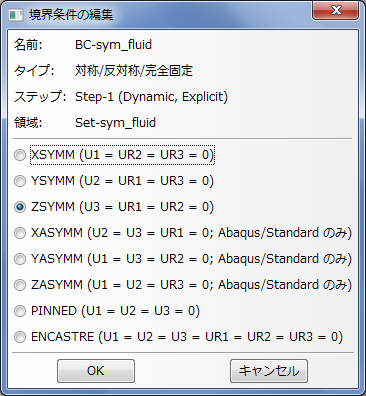Confirm with the OK button
This screenshot has width=366, height=396.
[96, 371]
